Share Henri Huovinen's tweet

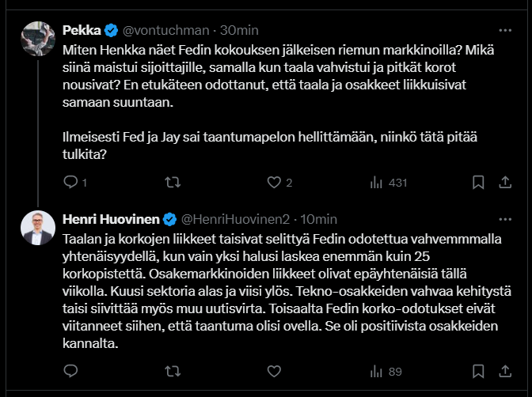pos(504,371)
